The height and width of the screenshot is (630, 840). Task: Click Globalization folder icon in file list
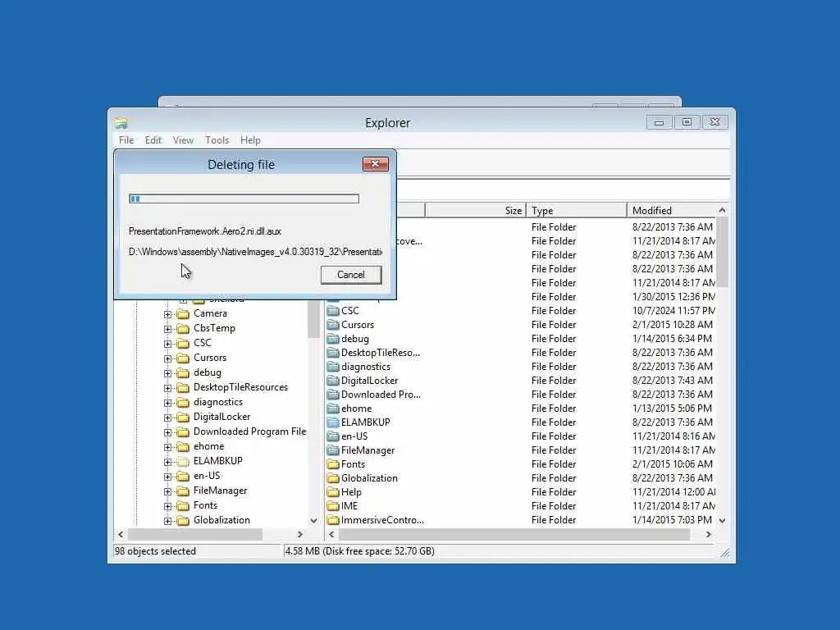[333, 478]
